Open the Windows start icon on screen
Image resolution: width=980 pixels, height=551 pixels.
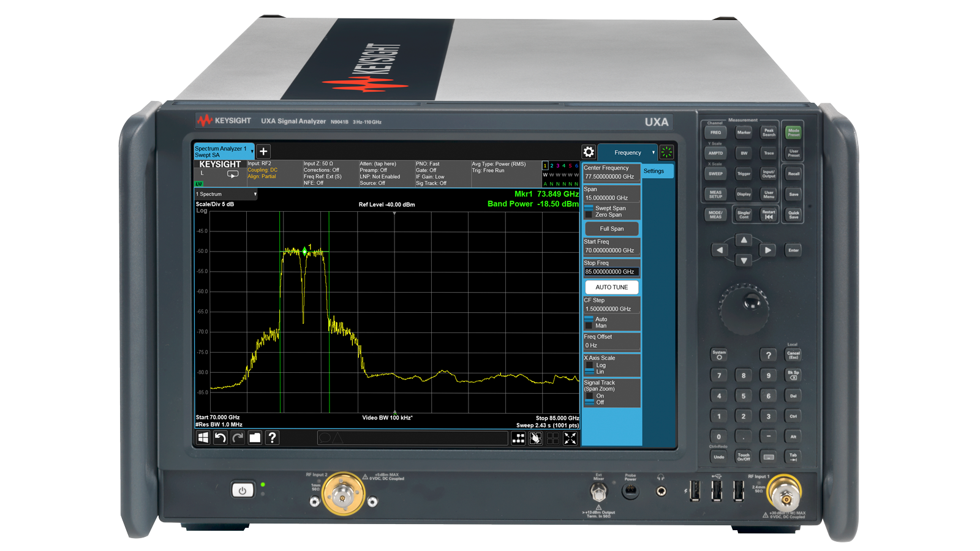(x=203, y=437)
